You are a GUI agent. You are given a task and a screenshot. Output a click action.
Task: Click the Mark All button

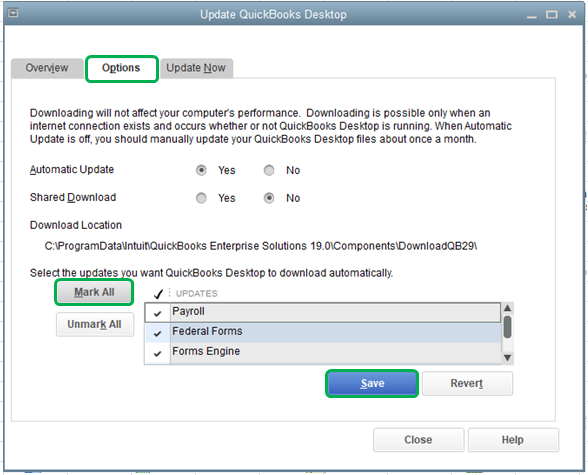[x=94, y=292]
